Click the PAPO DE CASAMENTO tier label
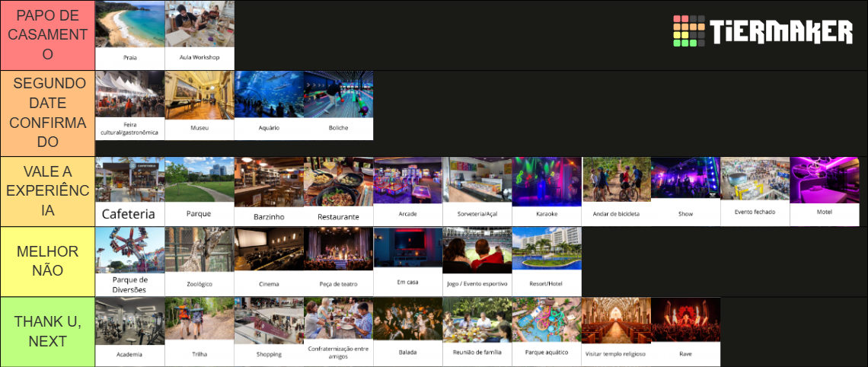868x367 pixels. [x=48, y=35]
